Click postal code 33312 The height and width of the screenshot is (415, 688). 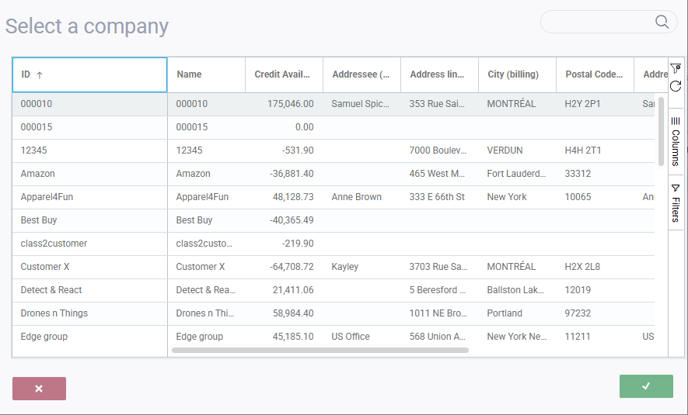578,174
